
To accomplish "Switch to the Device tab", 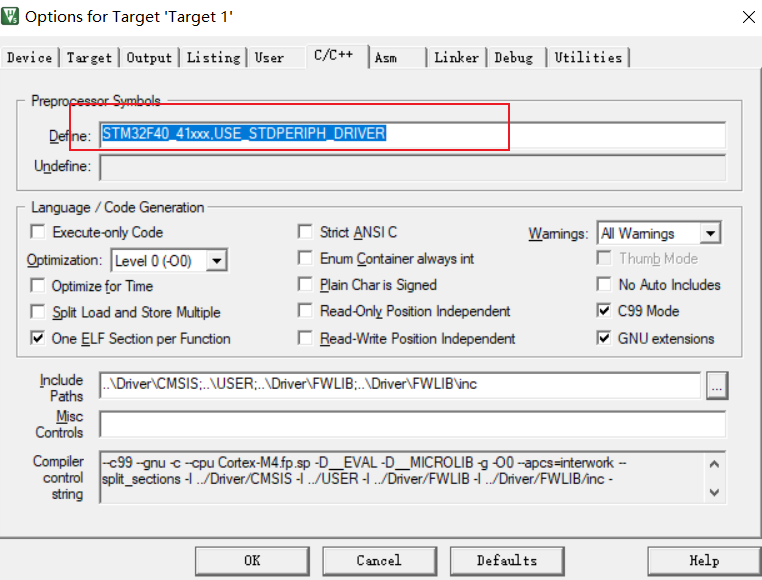I will click(29, 57).
